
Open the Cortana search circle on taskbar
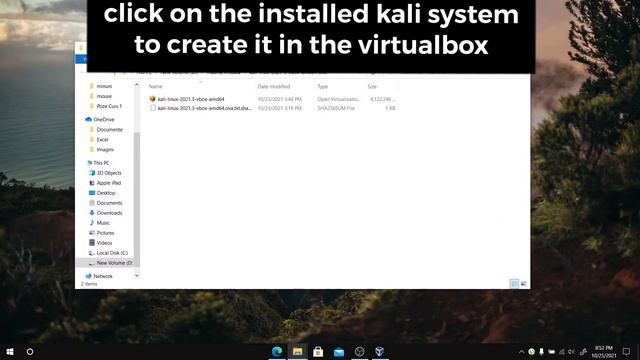(x=30, y=351)
